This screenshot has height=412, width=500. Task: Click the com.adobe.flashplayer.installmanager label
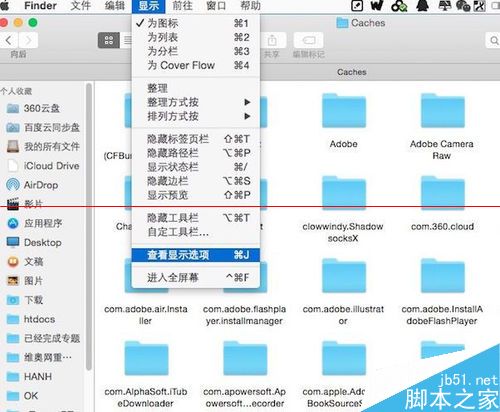click(244, 315)
